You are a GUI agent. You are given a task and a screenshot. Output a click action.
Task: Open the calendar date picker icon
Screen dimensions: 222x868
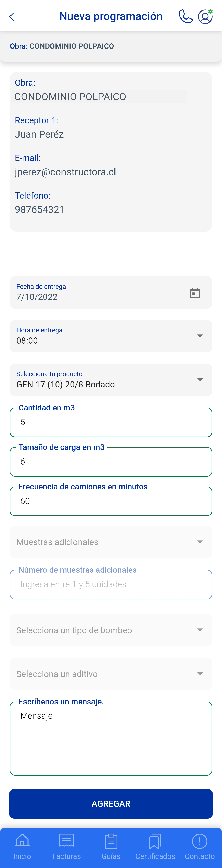pos(195,293)
